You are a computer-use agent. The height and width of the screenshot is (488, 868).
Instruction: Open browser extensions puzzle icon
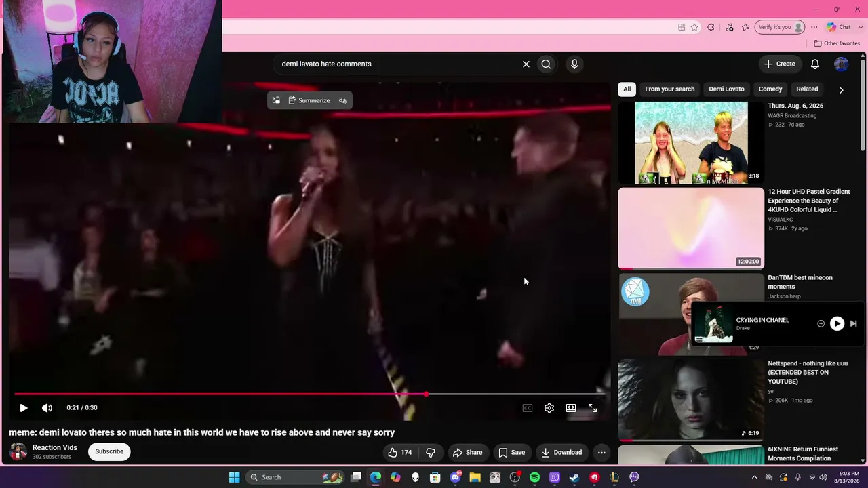711,27
